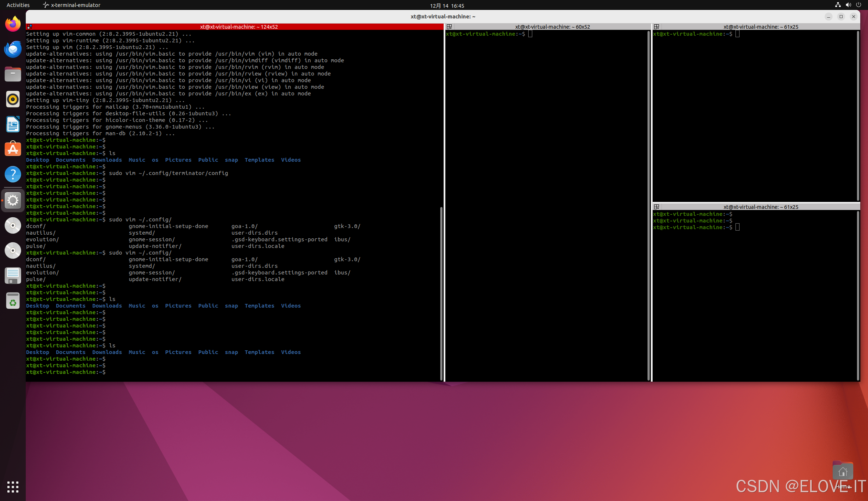Open the grouping icon of the top-right 61x25 pane
This screenshot has width=868, height=501.
[656, 27]
